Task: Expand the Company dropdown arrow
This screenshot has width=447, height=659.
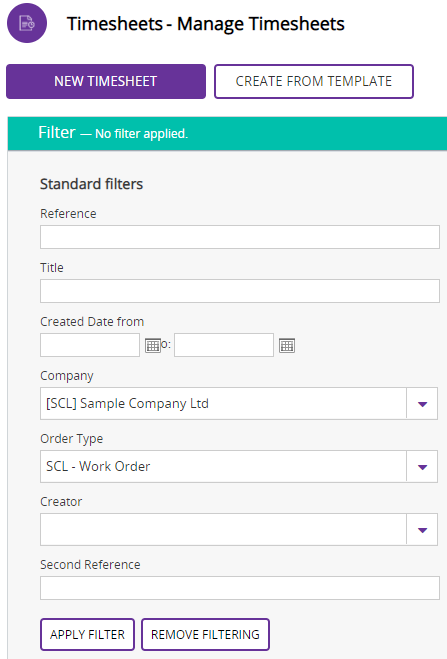Action: [422, 403]
